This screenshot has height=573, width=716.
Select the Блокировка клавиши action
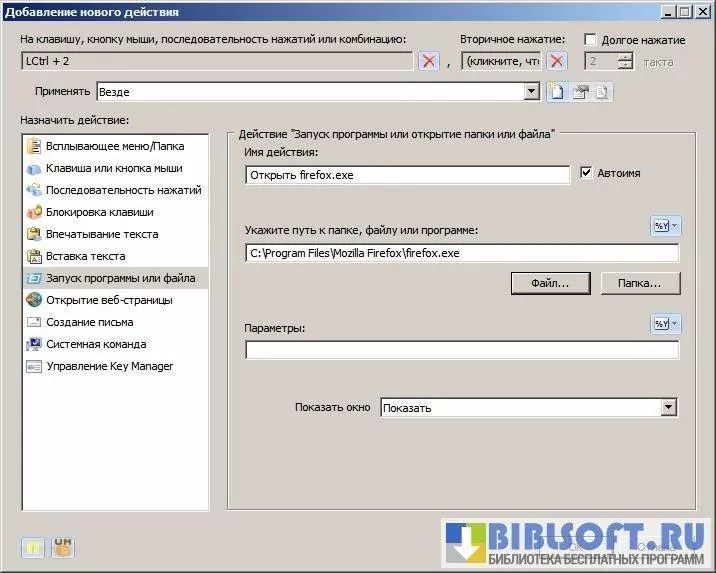point(99,212)
